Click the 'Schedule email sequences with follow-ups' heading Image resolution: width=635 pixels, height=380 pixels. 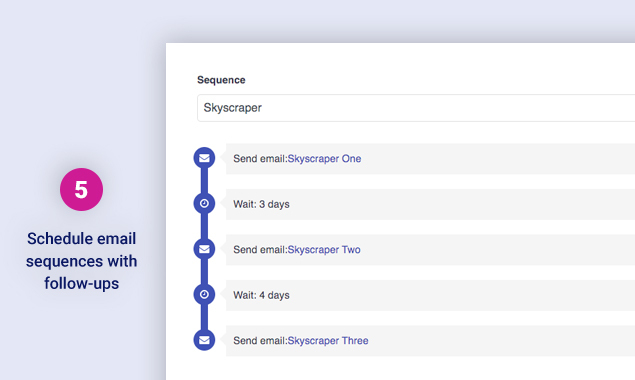pyautogui.click(x=81, y=261)
